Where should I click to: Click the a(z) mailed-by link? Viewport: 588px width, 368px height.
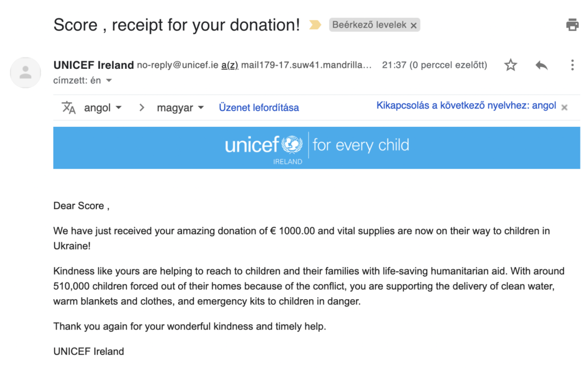tap(230, 65)
